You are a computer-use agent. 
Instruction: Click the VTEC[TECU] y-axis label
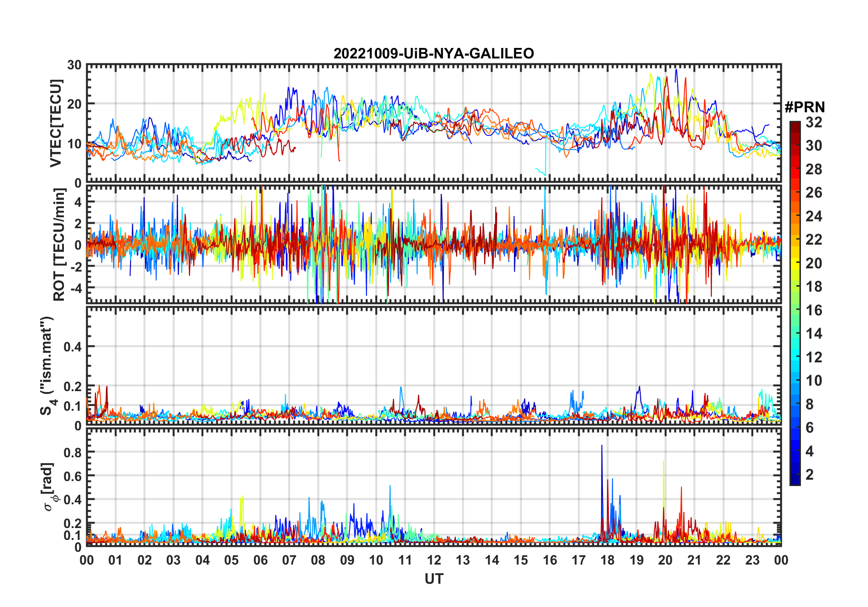click(56, 124)
